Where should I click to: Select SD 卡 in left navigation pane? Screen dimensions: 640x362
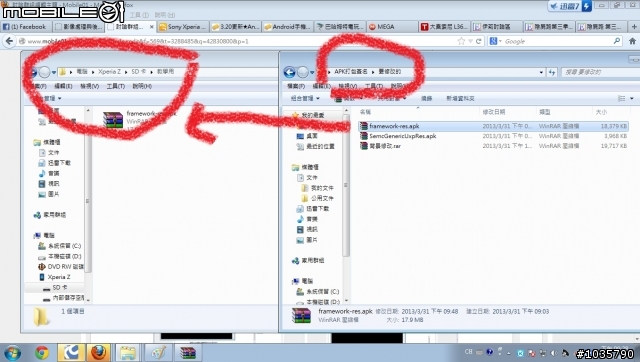point(60,288)
